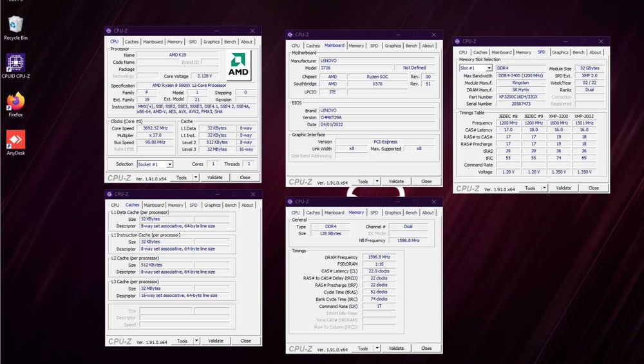
Task: Click the title bar icon of the SPD window
Action: tap(457, 41)
